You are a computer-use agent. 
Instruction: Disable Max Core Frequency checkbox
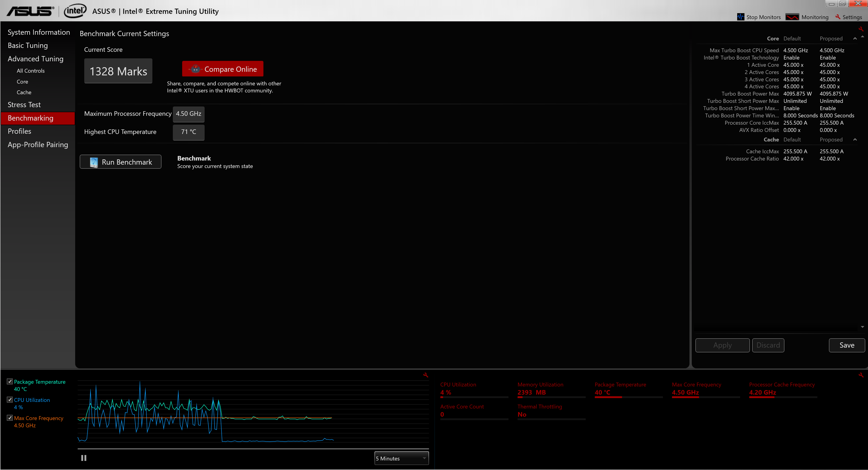(x=10, y=418)
